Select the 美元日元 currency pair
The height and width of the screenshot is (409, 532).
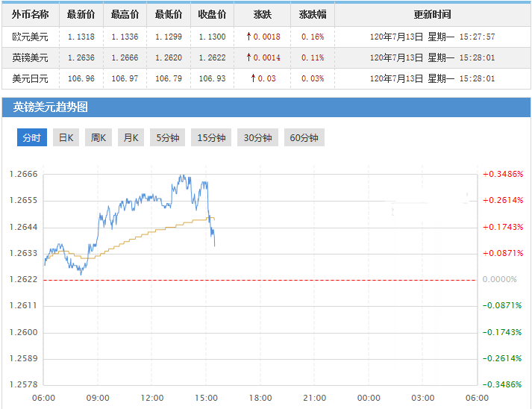coord(31,78)
